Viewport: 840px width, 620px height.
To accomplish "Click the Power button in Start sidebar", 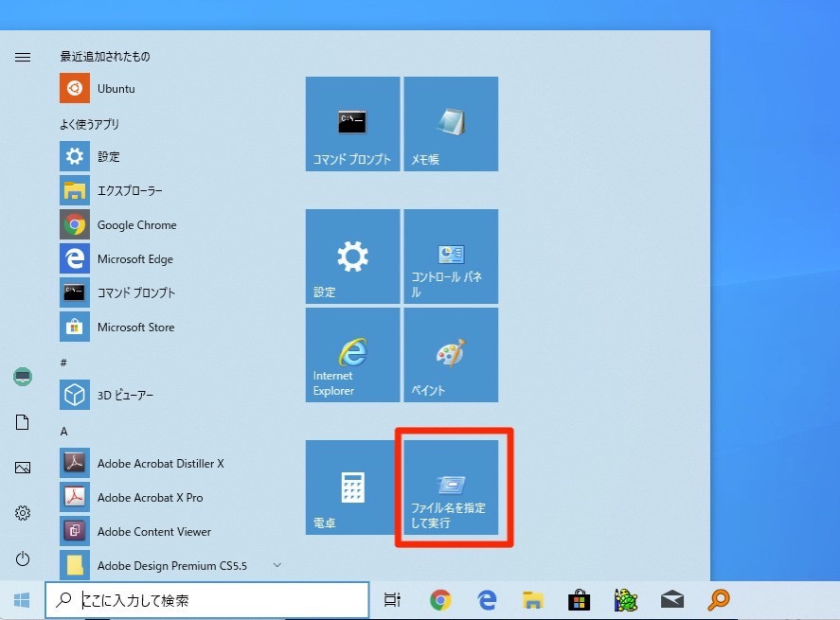I will pos(23,559).
